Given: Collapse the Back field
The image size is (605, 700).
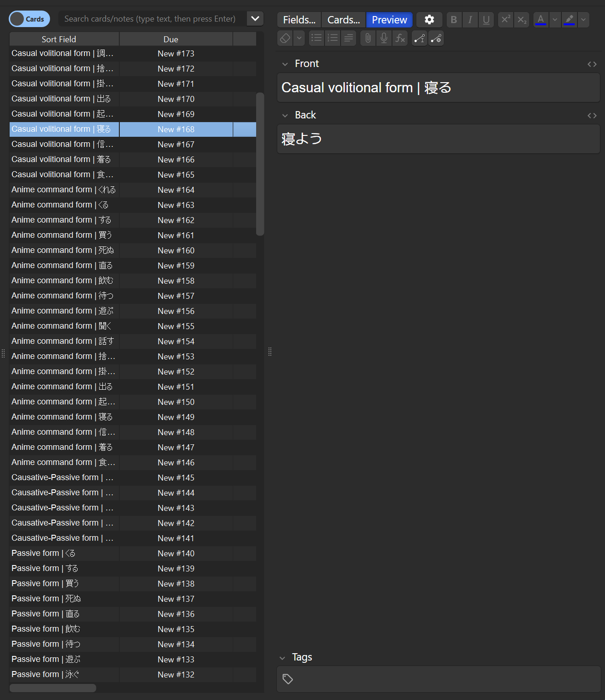Looking at the screenshot, I should (x=285, y=115).
